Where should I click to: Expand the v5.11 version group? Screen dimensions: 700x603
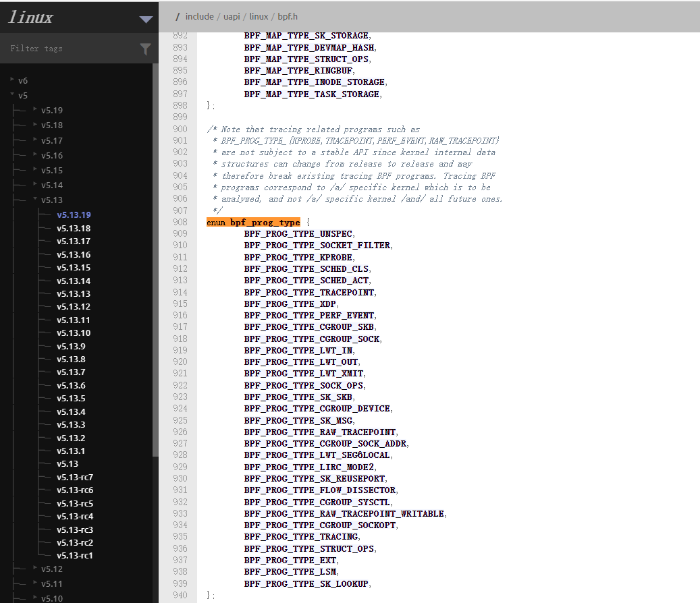35,583
